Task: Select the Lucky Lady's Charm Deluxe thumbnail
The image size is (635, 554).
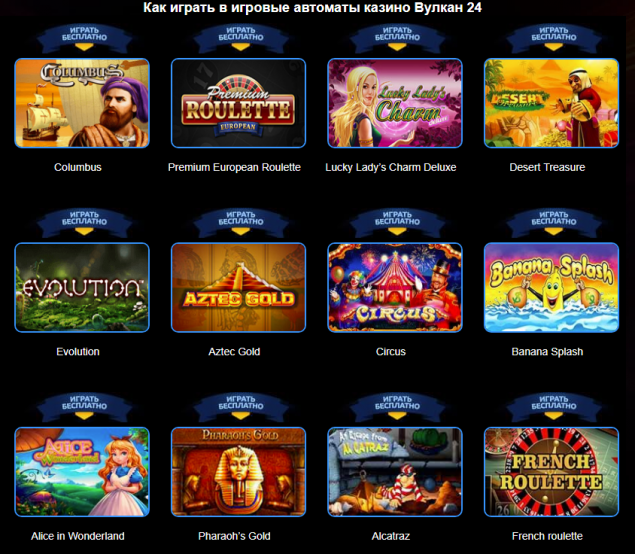Action: point(395,103)
